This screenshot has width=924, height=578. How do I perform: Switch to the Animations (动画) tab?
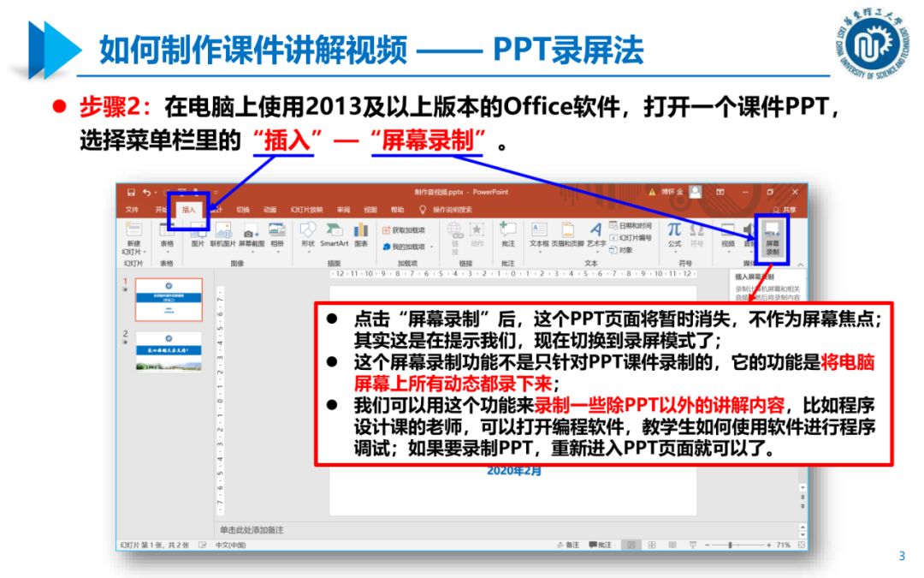[x=269, y=210]
